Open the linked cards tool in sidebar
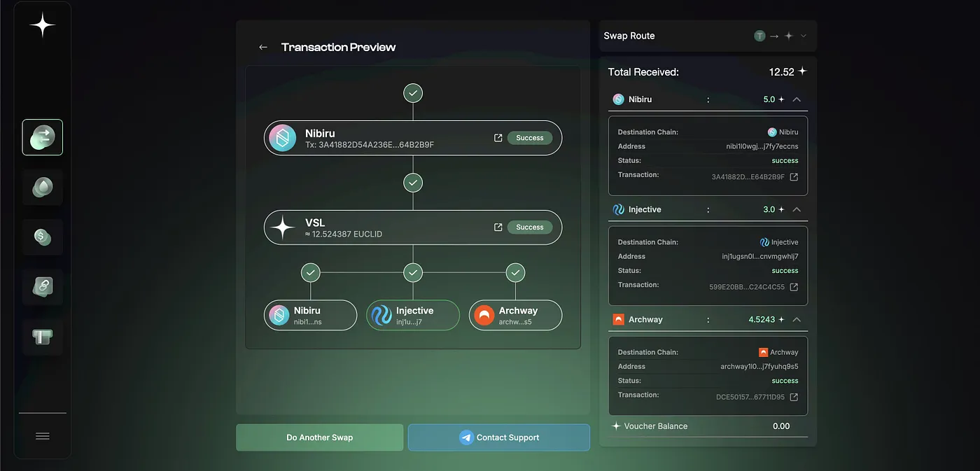 [42, 287]
